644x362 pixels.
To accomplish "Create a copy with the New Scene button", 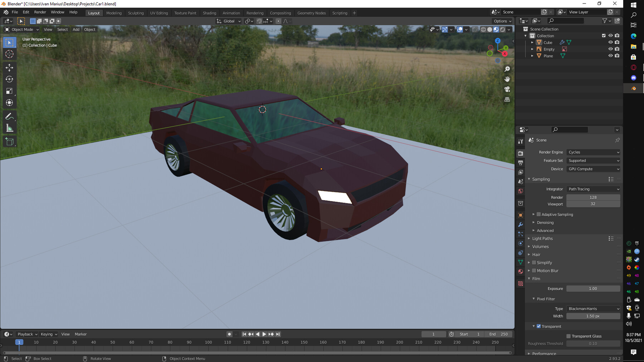I will pyautogui.click(x=544, y=12).
